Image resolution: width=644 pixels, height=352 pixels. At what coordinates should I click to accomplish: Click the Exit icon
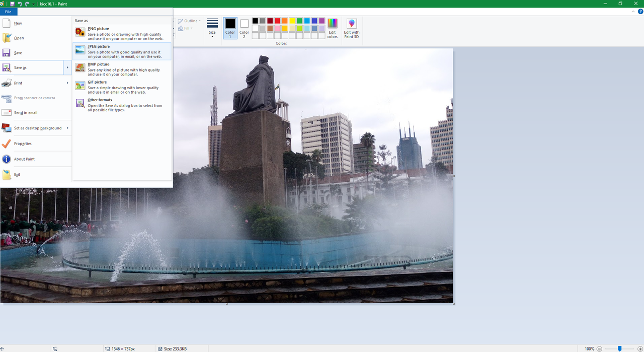(x=7, y=174)
